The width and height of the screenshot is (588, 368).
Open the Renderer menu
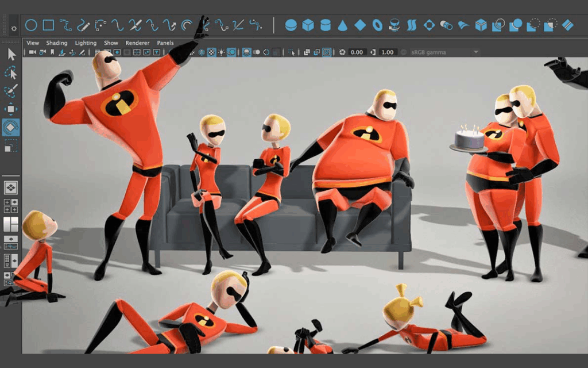136,43
